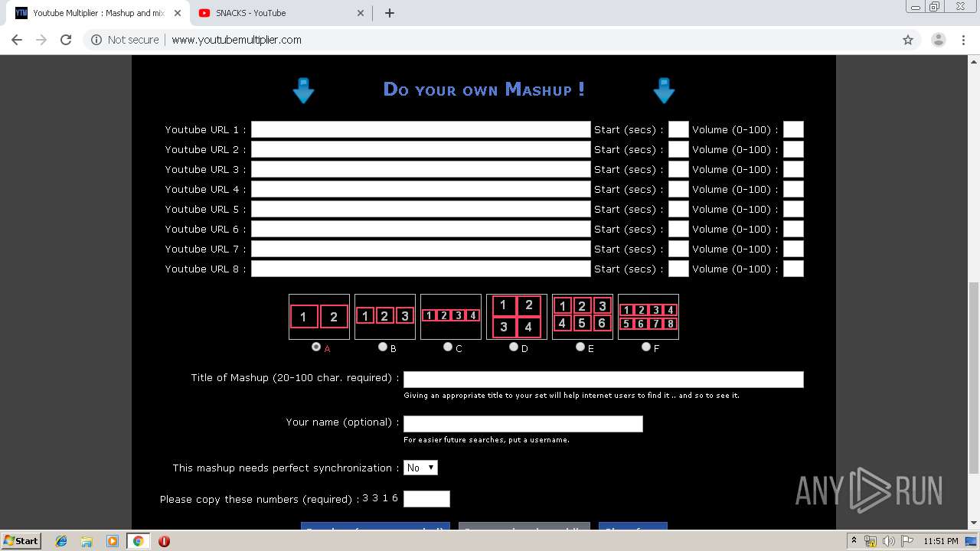
Task: Choose radio button B
Action: click(x=383, y=347)
